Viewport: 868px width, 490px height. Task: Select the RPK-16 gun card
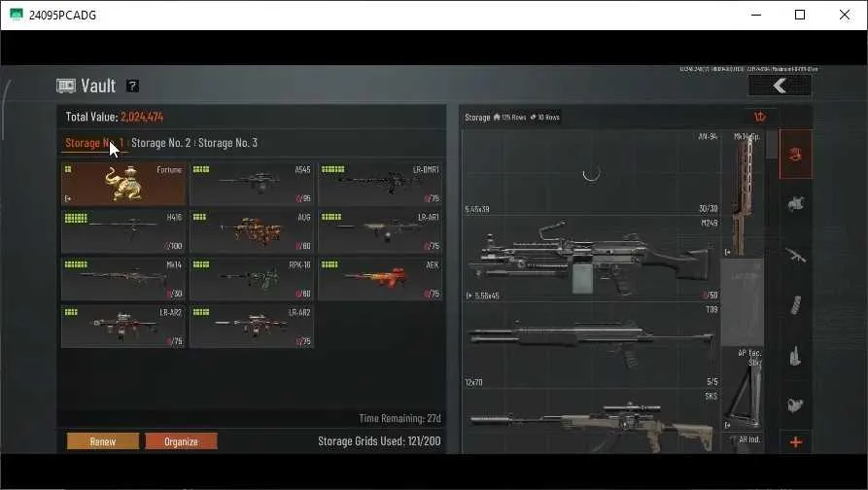[x=252, y=279]
